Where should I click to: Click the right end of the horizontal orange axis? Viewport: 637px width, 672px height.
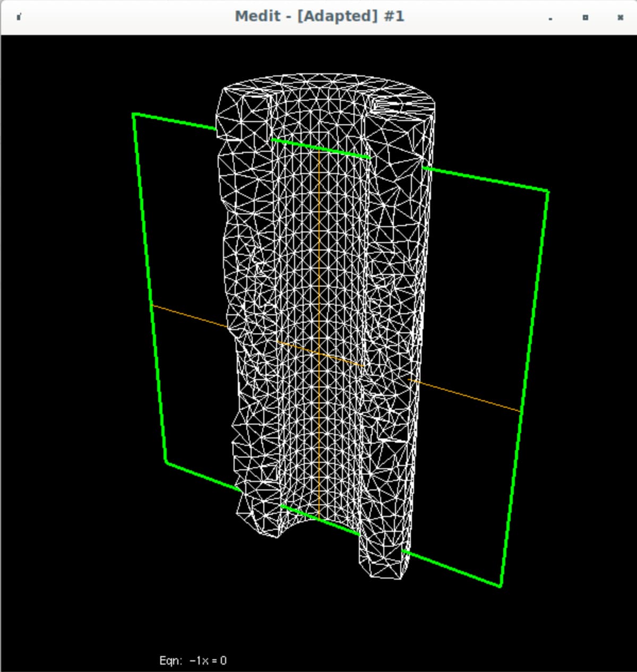click(519, 410)
